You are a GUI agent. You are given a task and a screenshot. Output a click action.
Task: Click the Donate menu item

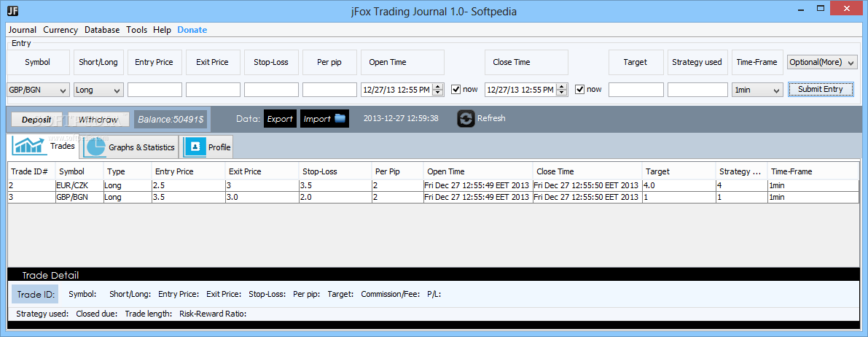(192, 30)
